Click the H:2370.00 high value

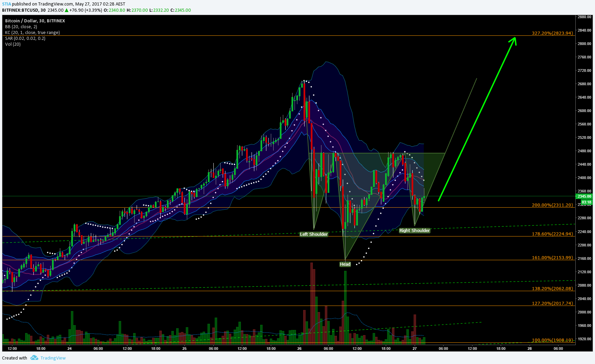(x=137, y=10)
